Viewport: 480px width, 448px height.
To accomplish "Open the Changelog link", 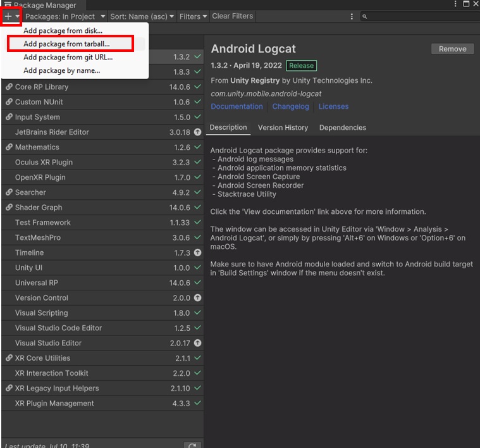I will 290,106.
